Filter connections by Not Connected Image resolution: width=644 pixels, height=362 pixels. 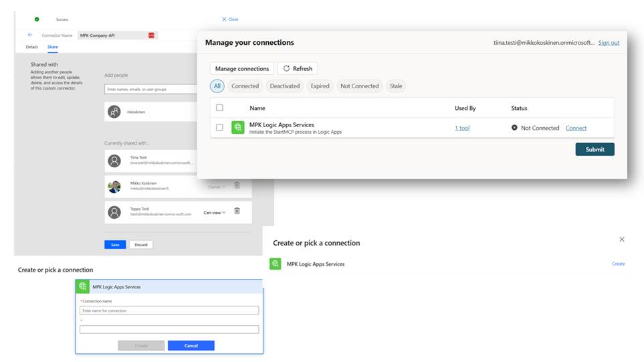click(x=359, y=86)
